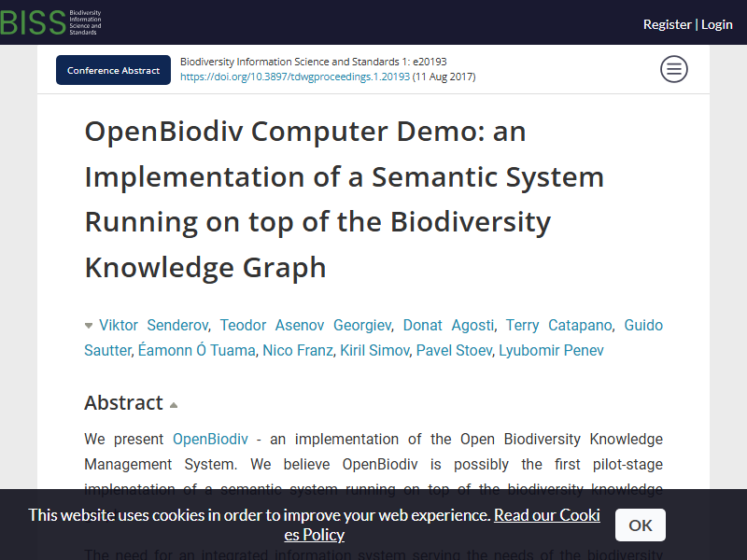Open author Lyubomir Penev
The height and width of the screenshot is (560, 747).
click(x=551, y=351)
